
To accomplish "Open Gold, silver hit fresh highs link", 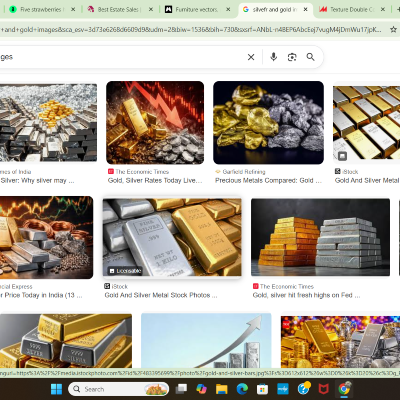I will pos(306,295).
